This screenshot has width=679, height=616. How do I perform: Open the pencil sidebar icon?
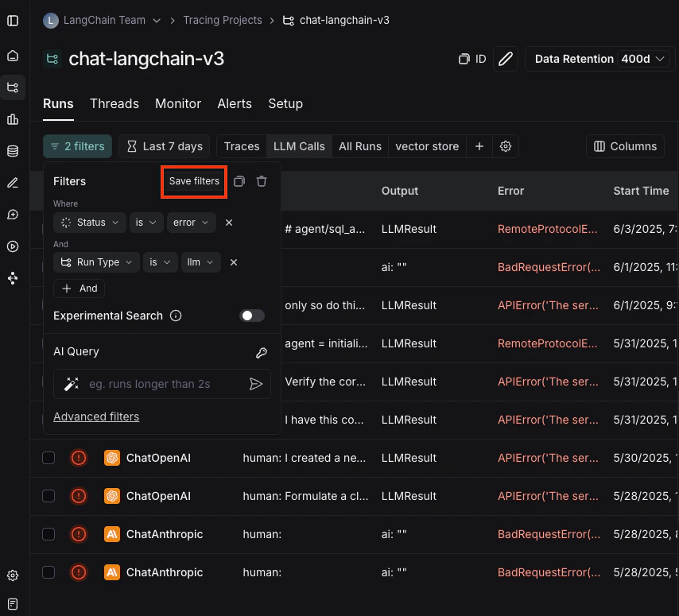coord(13,183)
